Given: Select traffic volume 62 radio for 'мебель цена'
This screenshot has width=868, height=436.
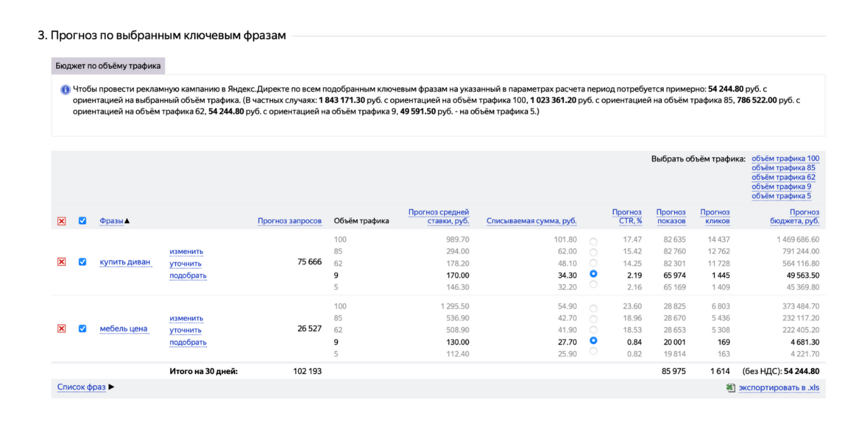Looking at the screenshot, I should (x=593, y=330).
